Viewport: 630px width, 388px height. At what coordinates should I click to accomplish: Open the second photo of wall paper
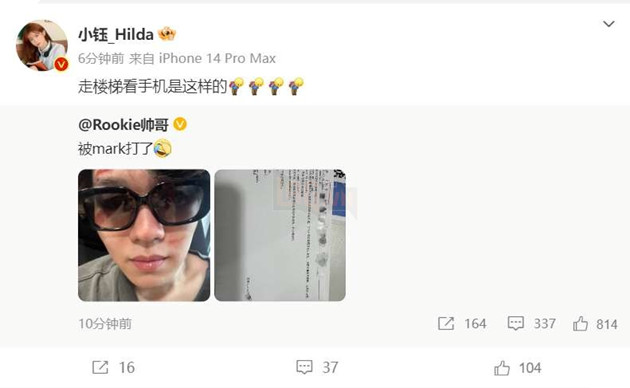(x=280, y=235)
